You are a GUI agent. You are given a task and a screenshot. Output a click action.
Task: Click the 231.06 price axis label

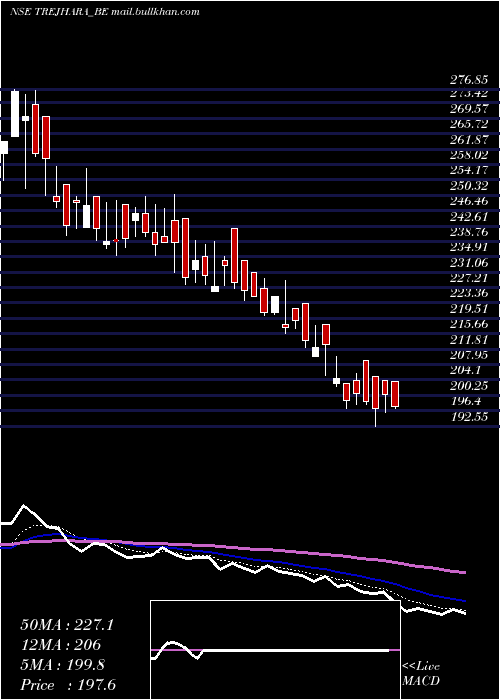[469, 262]
